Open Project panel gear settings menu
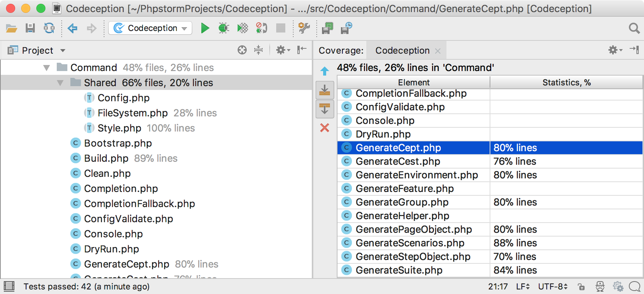The image size is (644, 294). (283, 50)
